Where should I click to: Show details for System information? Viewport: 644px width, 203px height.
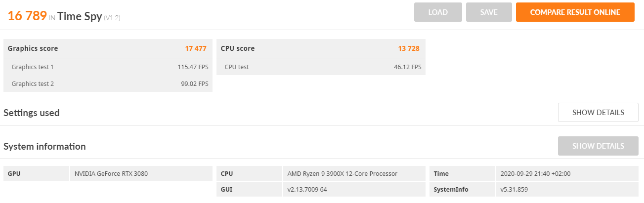click(598, 146)
